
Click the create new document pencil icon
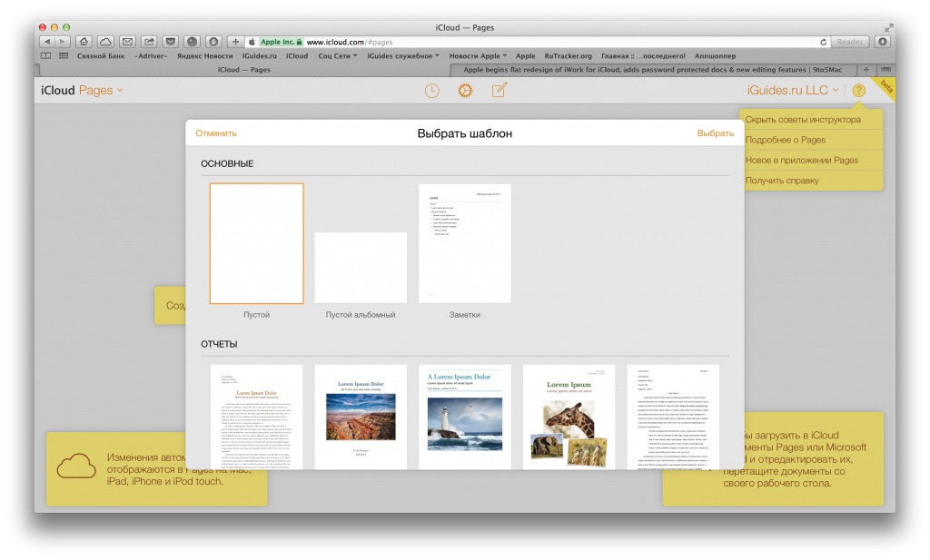(499, 90)
